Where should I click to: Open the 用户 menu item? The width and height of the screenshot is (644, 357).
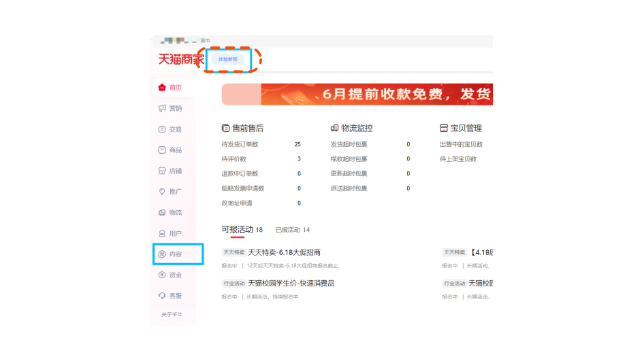coord(174,233)
